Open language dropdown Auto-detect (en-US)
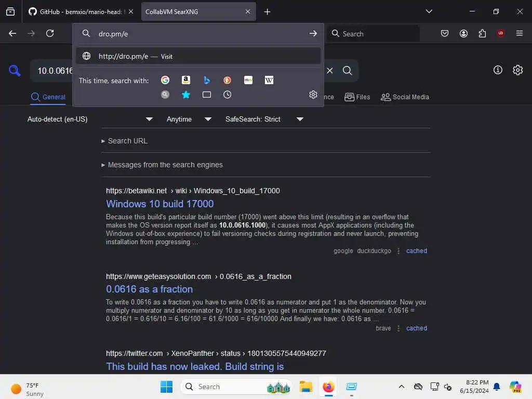The image size is (532, 399). tap(90, 119)
